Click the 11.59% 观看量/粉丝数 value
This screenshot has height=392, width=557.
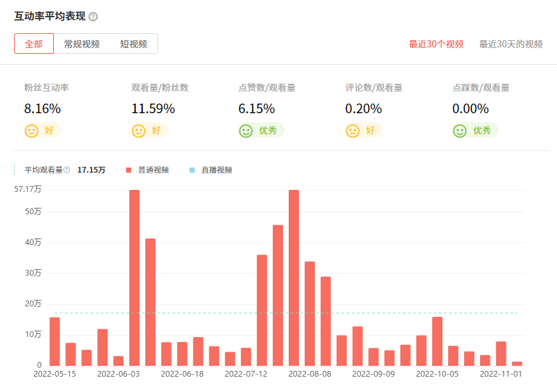(x=153, y=109)
